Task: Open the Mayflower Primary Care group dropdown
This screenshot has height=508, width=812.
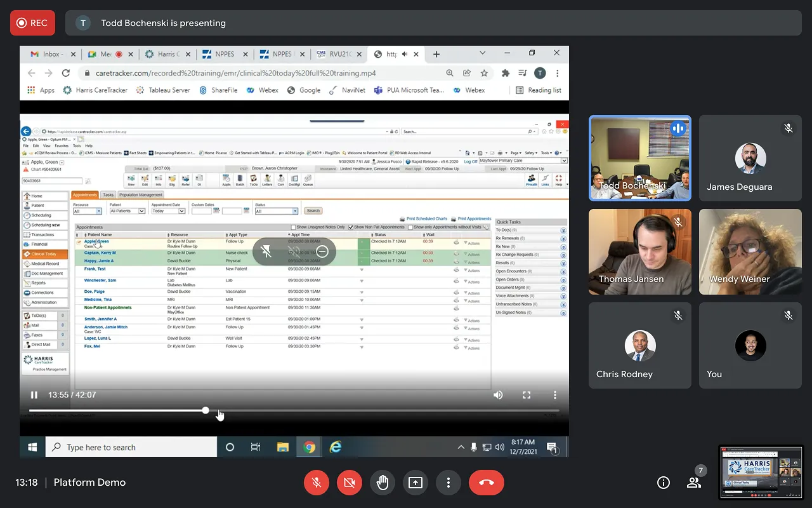Action: [x=523, y=161]
